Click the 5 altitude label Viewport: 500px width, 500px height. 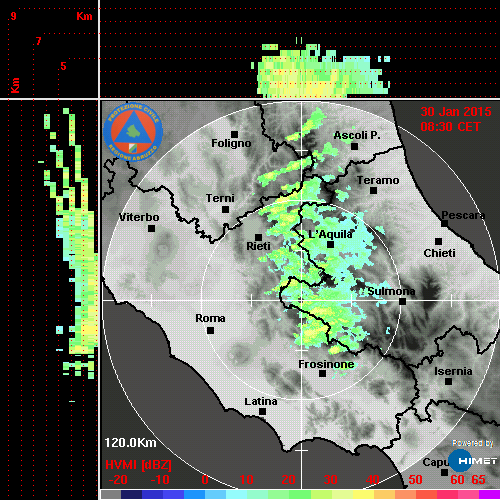click(63, 66)
